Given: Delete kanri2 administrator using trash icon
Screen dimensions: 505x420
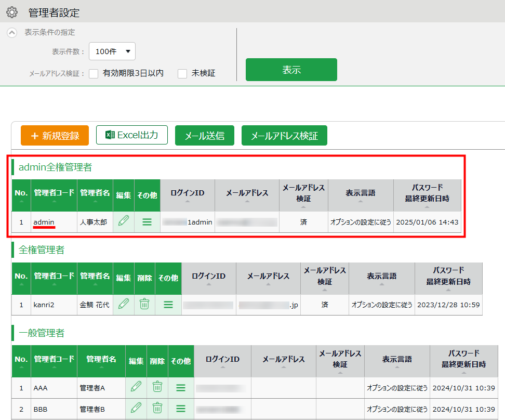Looking at the screenshot, I should (x=144, y=304).
